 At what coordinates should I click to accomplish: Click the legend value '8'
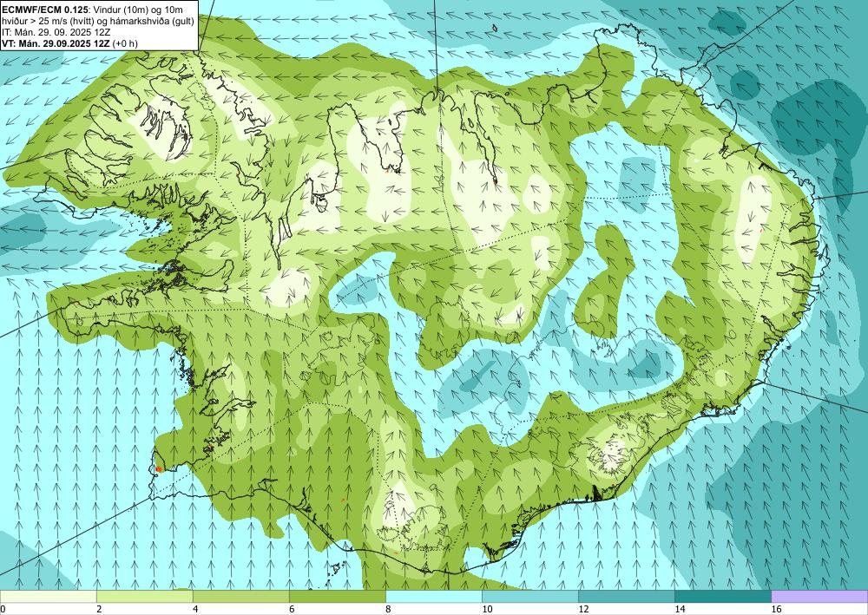pos(388,609)
